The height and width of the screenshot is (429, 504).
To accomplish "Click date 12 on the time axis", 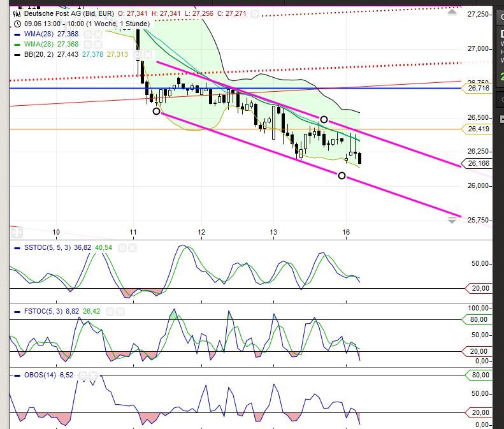I will pos(201,232).
